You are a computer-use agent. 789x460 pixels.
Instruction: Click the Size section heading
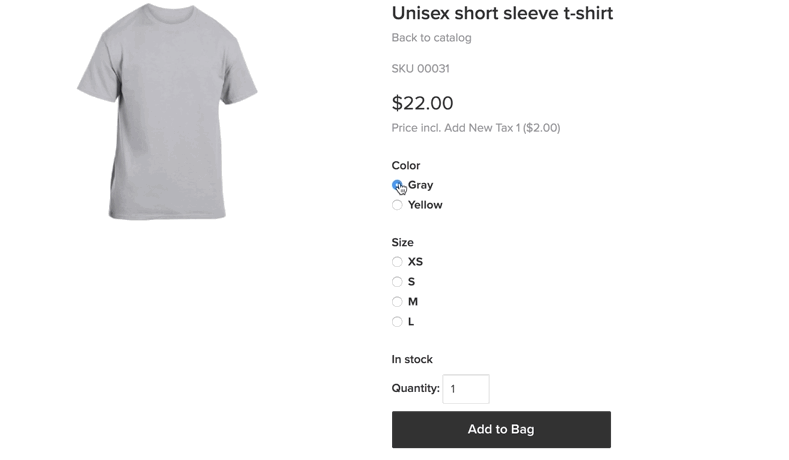pos(402,243)
